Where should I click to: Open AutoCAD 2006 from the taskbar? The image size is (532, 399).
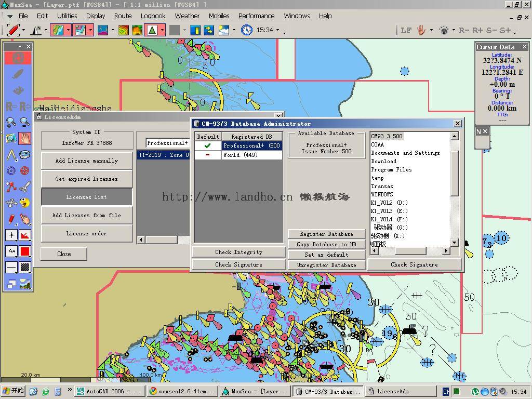coord(109,392)
